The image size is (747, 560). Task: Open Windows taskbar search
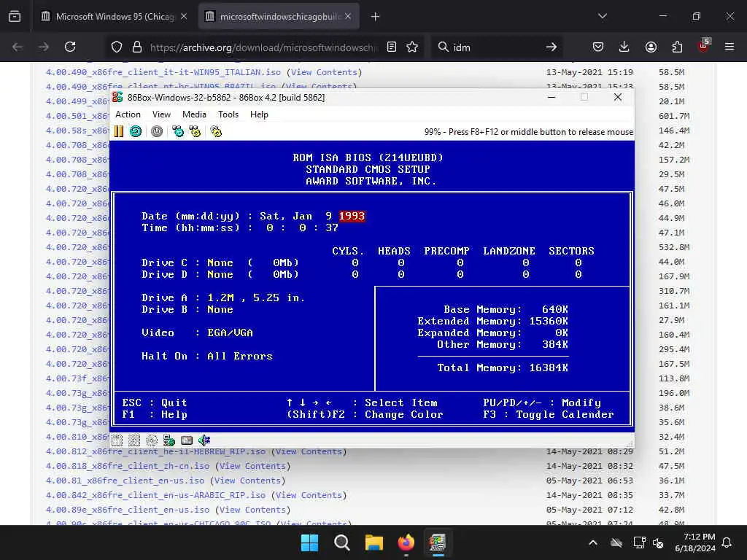(x=341, y=542)
